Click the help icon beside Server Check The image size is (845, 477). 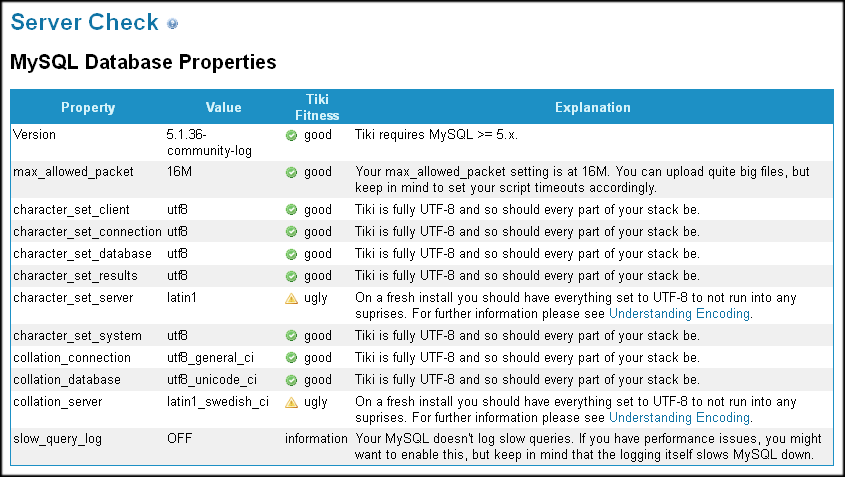173,24
